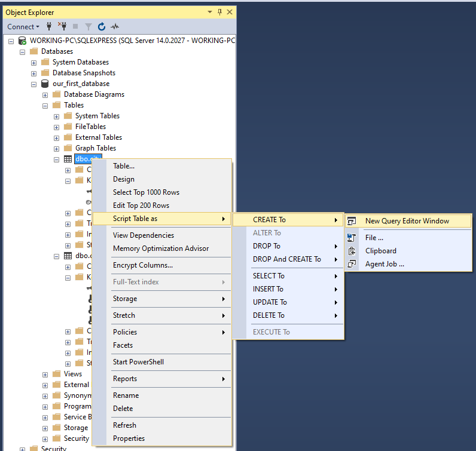The width and height of the screenshot is (476, 451).
Task: Click the Graph Tables folder icon
Action: [x=68, y=148]
